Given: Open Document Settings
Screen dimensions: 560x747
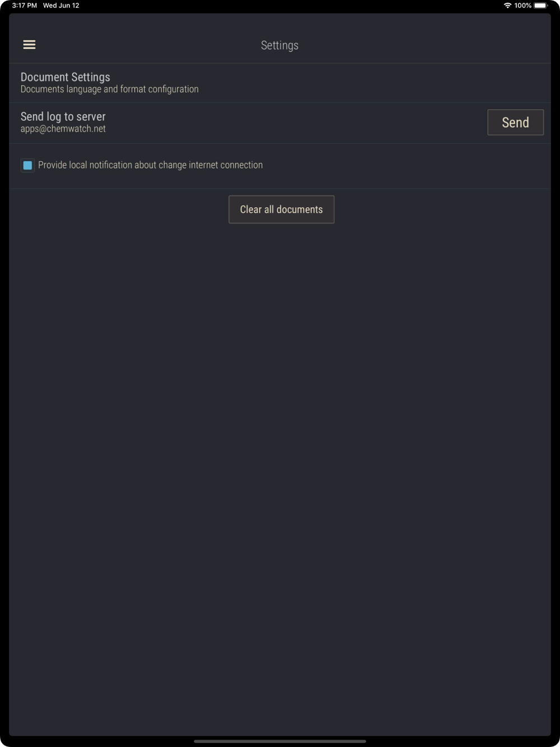Looking at the screenshot, I should tap(280, 83).
